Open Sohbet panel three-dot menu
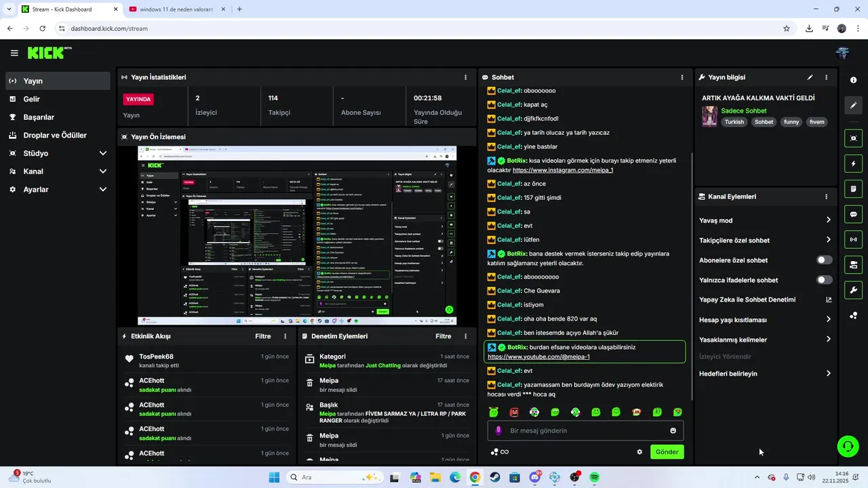This screenshot has height=488, width=868. tap(682, 77)
